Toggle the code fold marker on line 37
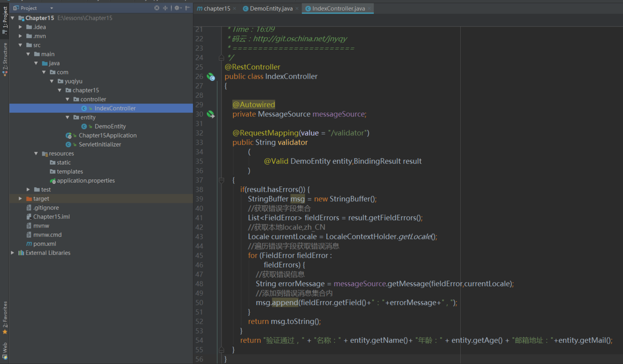This screenshot has width=623, height=364. tap(221, 180)
